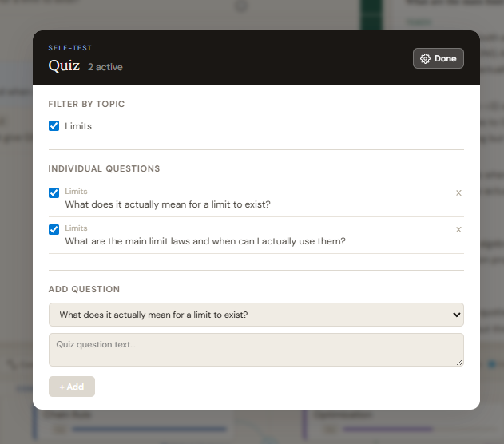Click the question text about main limit laws
The width and height of the screenshot is (504, 444).
click(x=205, y=241)
